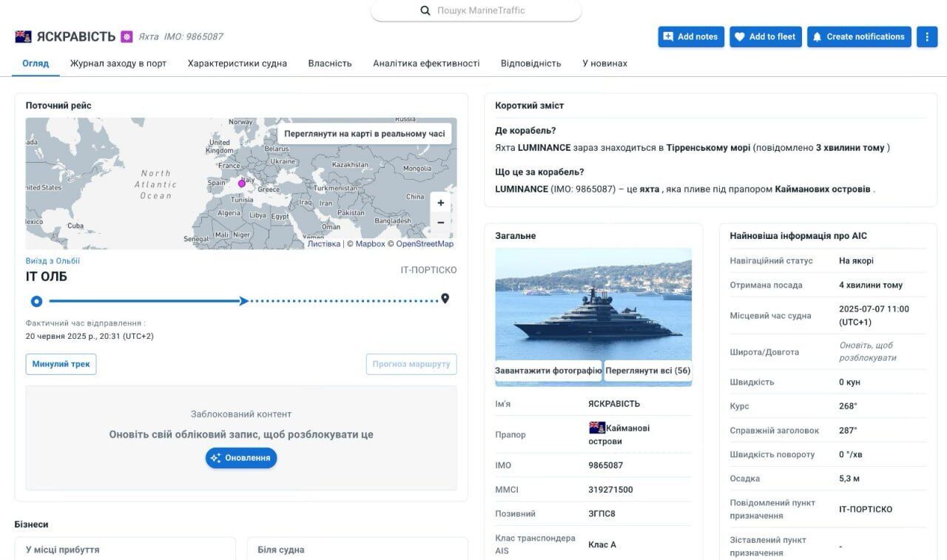Screen dimensions: 947x560
Task: Zoom out the map with minus
Action: tap(441, 222)
